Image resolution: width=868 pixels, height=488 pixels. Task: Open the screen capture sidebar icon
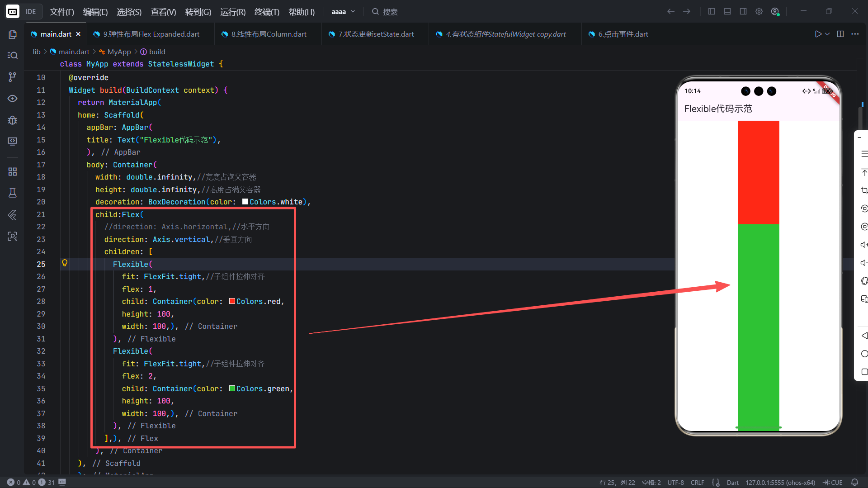(12, 236)
